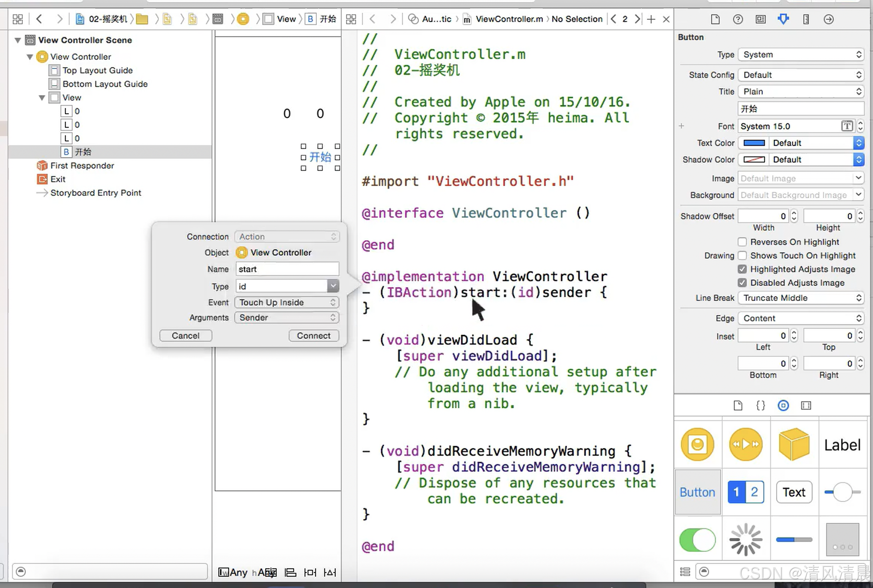
Task: Toggle Shows Touch On Highlight
Action: pos(742,255)
